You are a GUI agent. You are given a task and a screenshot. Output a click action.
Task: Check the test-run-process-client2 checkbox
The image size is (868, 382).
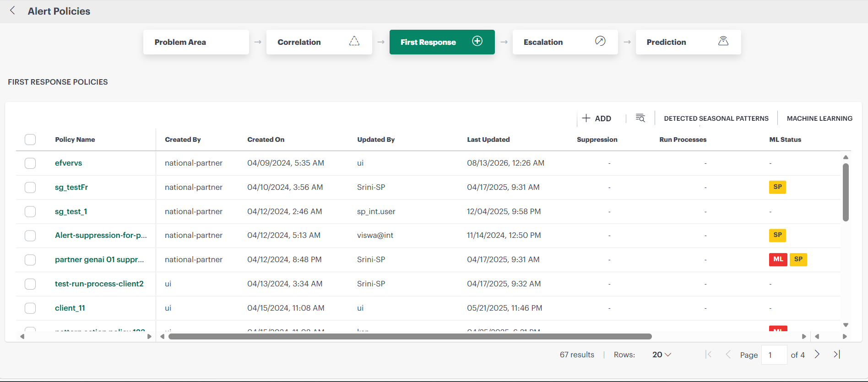[30, 284]
